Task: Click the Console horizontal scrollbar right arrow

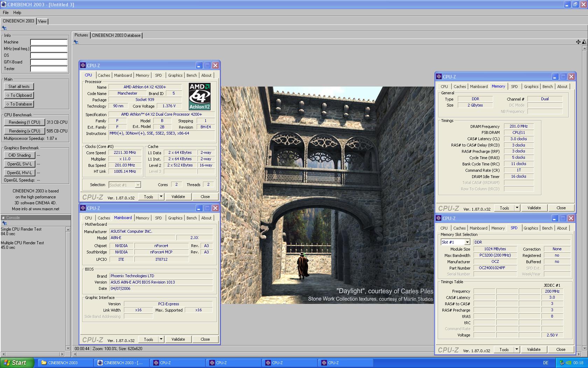Action: pyautogui.click(x=62, y=354)
